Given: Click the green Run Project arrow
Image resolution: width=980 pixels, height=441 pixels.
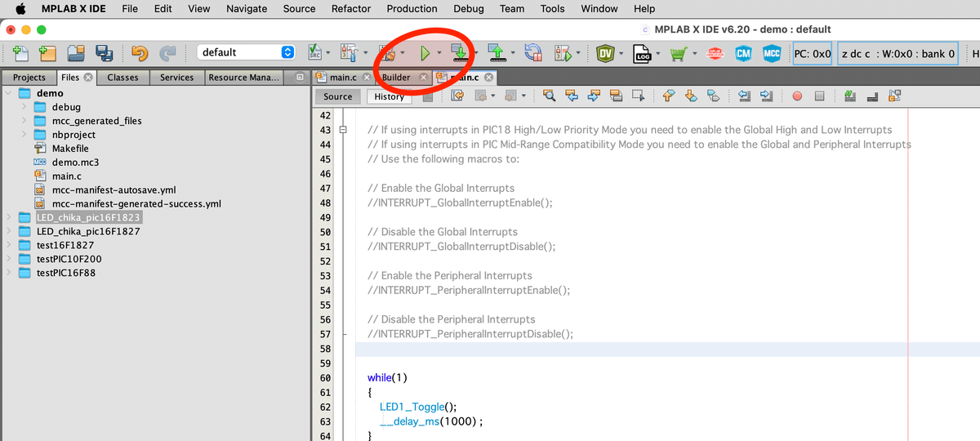Looking at the screenshot, I should point(425,54).
